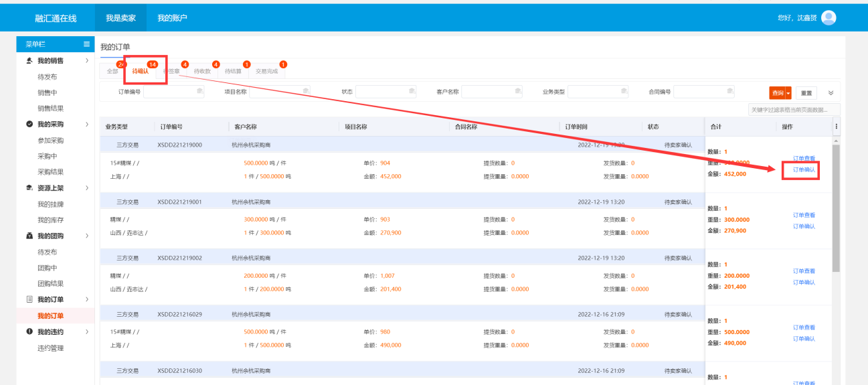Click the 关键字过滤 keyword filter box
This screenshot has height=385, width=868.
(794, 110)
